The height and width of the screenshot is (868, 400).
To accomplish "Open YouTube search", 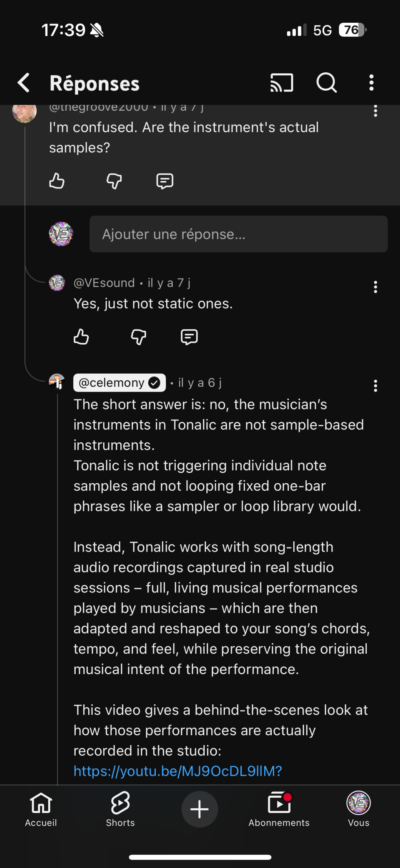I will (326, 83).
